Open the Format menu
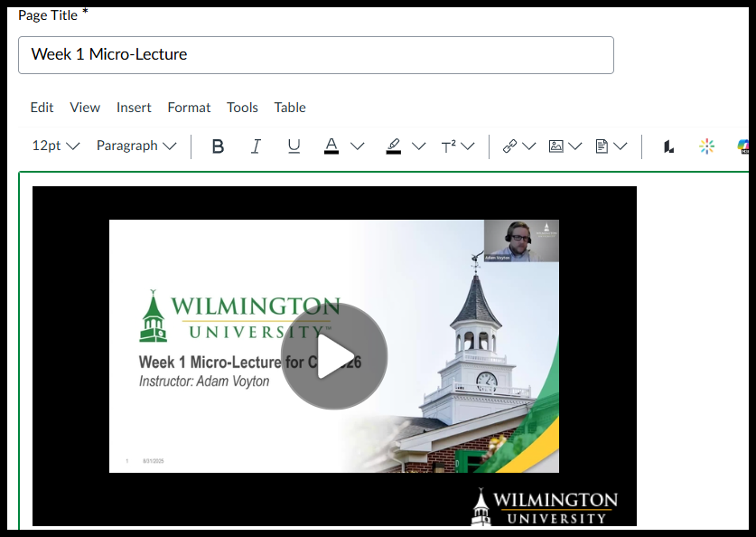 189,107
